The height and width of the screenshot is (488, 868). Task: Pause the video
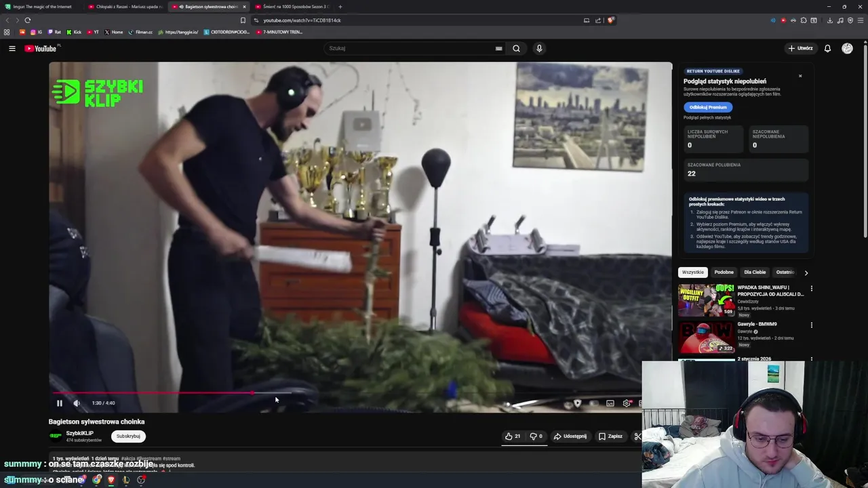[x=59, y=403]
